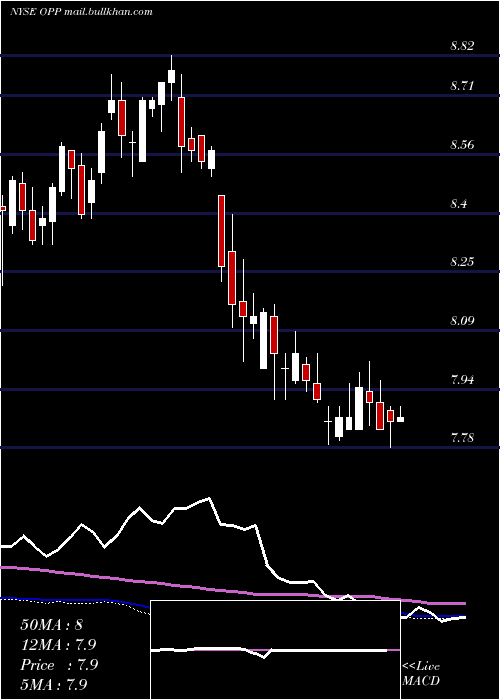
Task: Click the 50MA : 8 indicator text
Action: pyautogui.click(x=51, y=625)
